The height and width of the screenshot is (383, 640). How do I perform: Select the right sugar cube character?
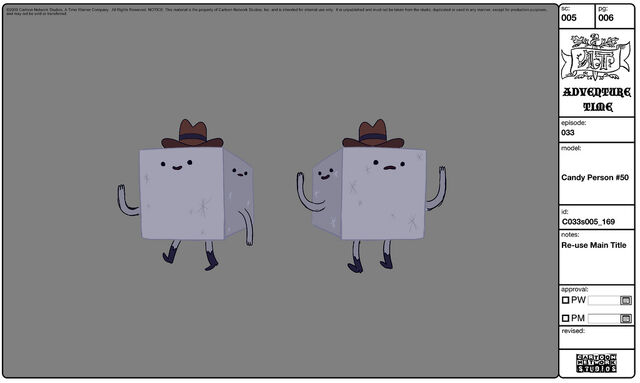tap(371, 196)
